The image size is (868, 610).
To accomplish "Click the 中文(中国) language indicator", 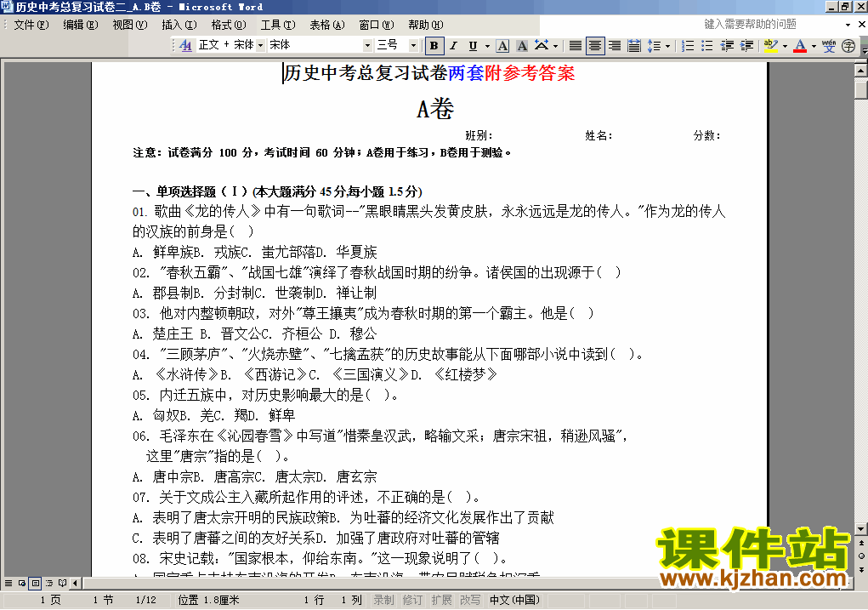I will 514,600.
